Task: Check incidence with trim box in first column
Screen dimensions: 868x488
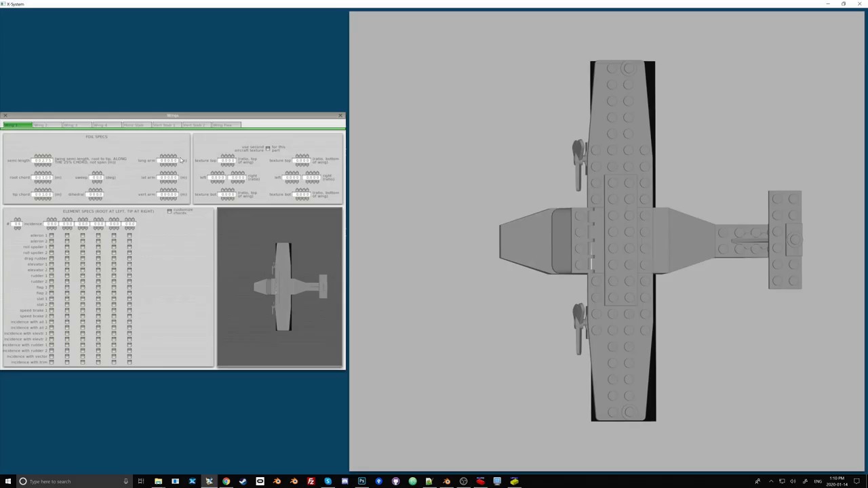Action: tap(51, 362)
